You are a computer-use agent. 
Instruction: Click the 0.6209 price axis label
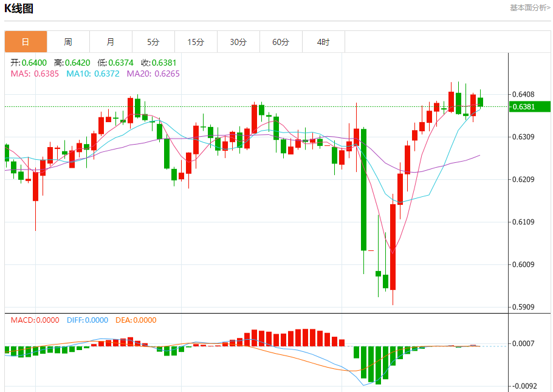tap(523, 180)
